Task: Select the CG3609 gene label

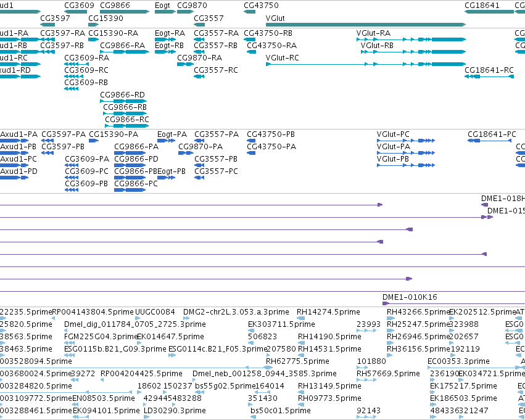Action: [79, 6]
